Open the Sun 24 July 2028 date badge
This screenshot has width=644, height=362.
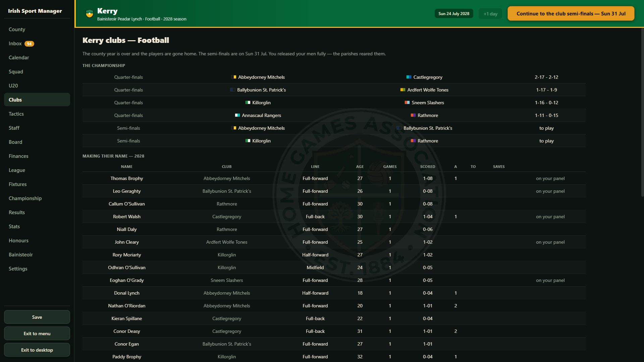(454, 14)
